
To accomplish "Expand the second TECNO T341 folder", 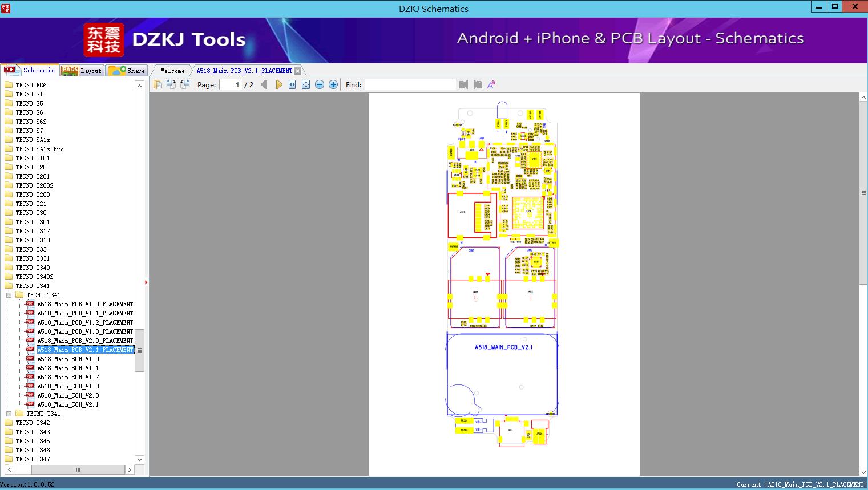I will click(x=9, y=414).
